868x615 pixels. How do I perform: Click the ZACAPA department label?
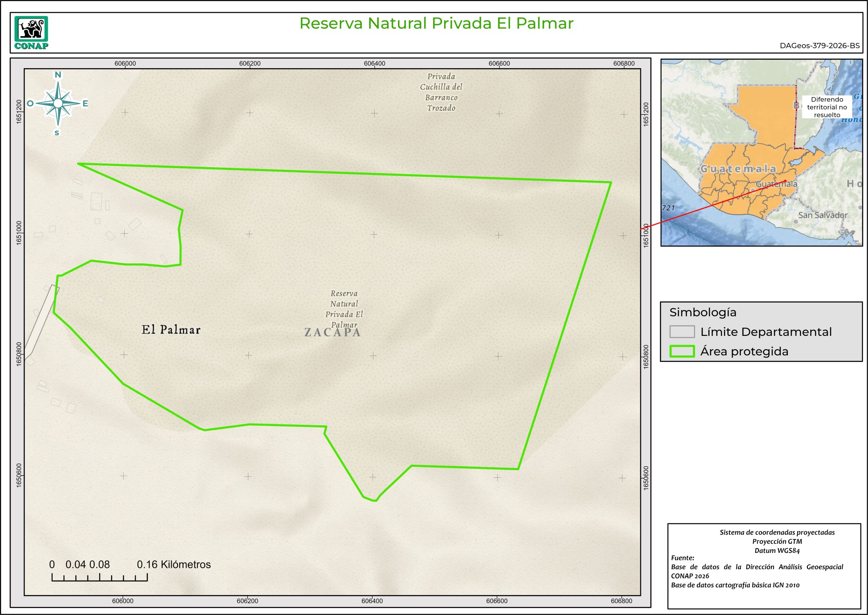coord(333,333)
